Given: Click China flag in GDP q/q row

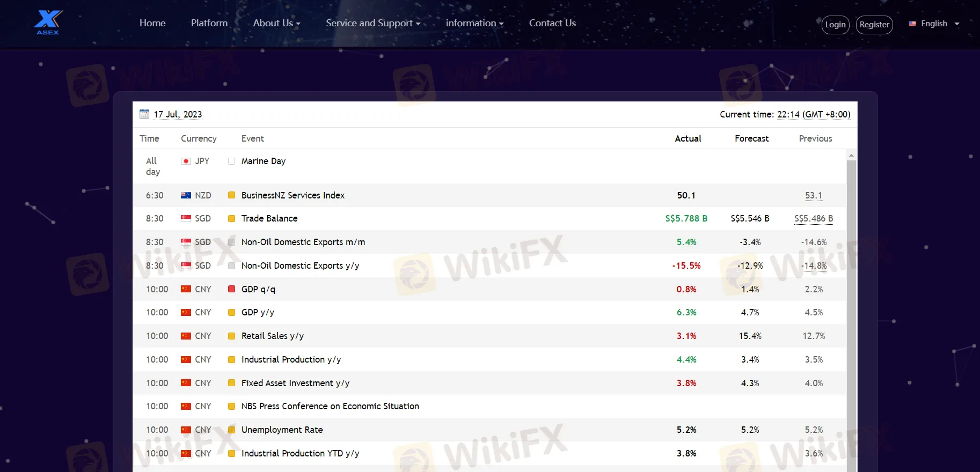Looking at the screenshot, I should tap(186, 290).
